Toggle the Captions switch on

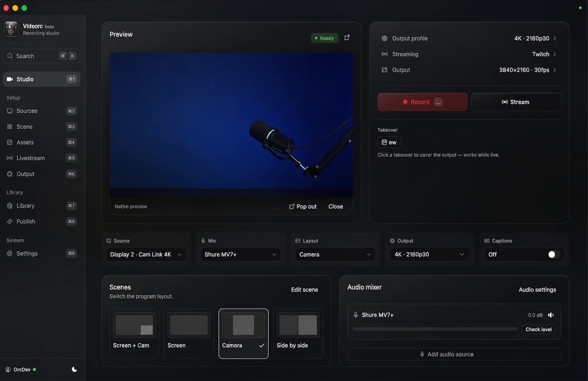coord(554,254)
